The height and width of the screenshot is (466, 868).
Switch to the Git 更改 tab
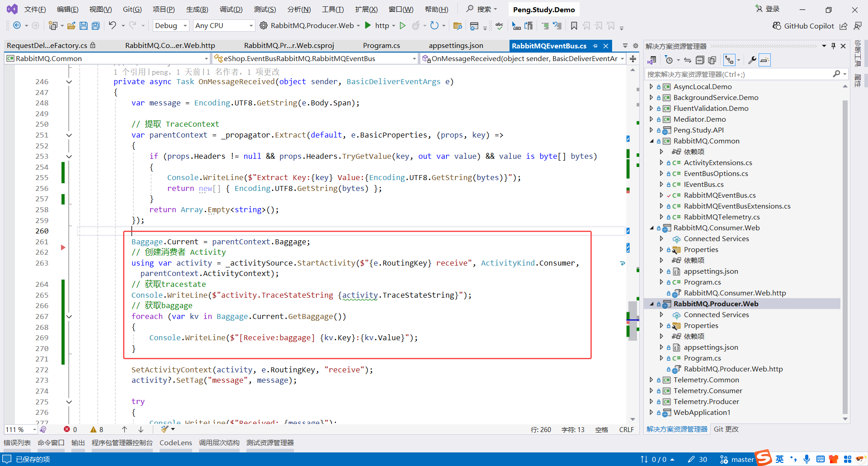pyautogui.click(x=726, y=429)
